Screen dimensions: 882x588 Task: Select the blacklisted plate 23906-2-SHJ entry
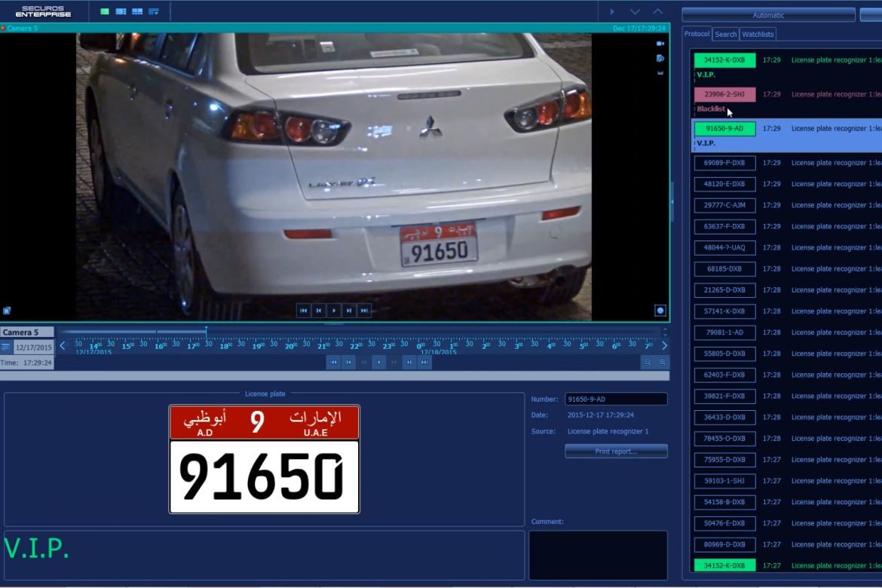pos(724,95)
